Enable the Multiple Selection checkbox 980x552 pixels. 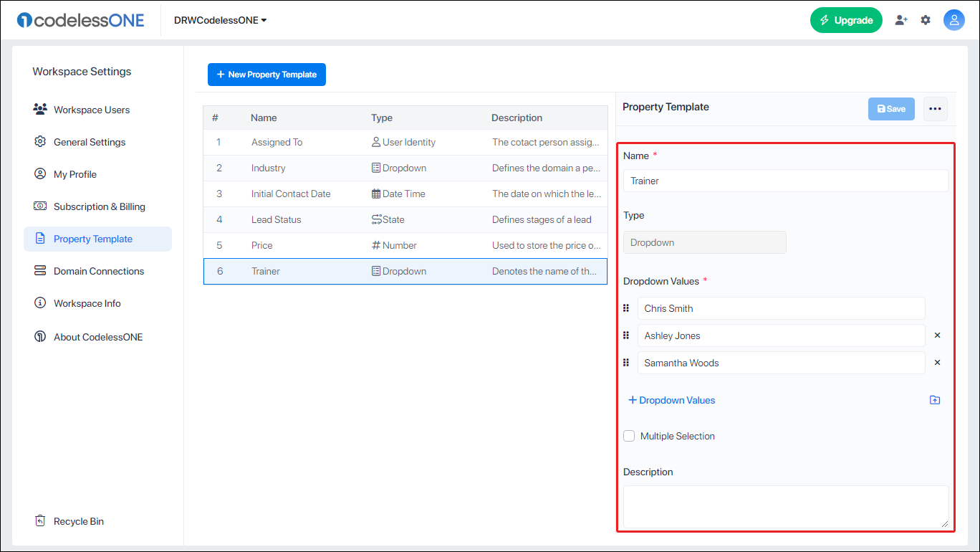click(629, 436)
